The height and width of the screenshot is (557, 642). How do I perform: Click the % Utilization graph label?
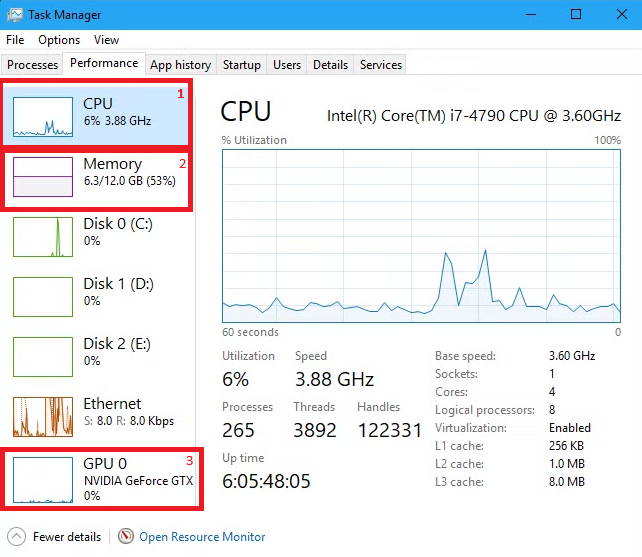coord(254,140)
